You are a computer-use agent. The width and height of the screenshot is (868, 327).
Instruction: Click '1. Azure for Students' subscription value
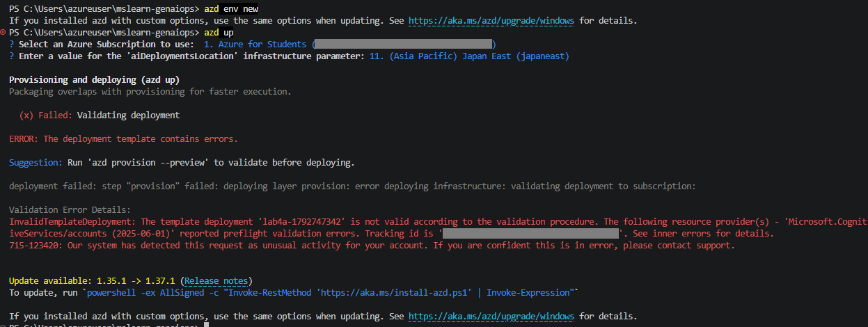pos(255,45)
